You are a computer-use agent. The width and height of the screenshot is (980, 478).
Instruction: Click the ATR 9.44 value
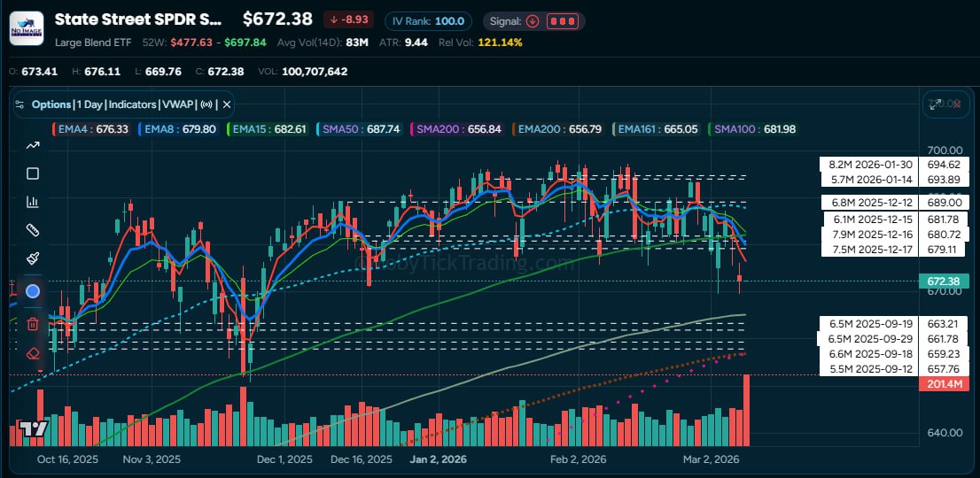tap(416, 42)
